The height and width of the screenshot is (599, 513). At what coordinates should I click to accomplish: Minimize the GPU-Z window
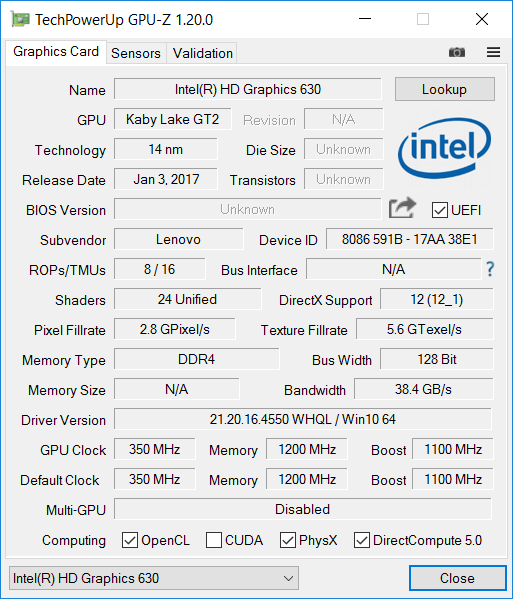click(x=365, y=19)
